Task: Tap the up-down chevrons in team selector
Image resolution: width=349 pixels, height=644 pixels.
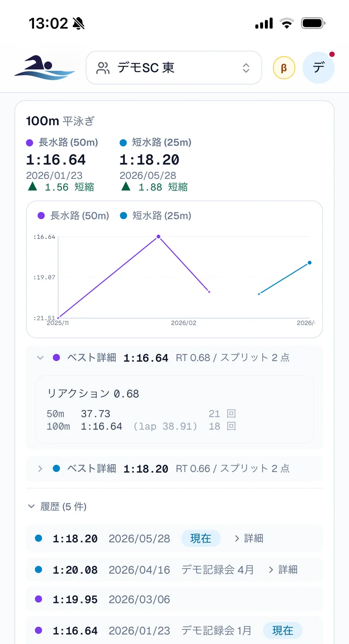Action: coord(246,68)
